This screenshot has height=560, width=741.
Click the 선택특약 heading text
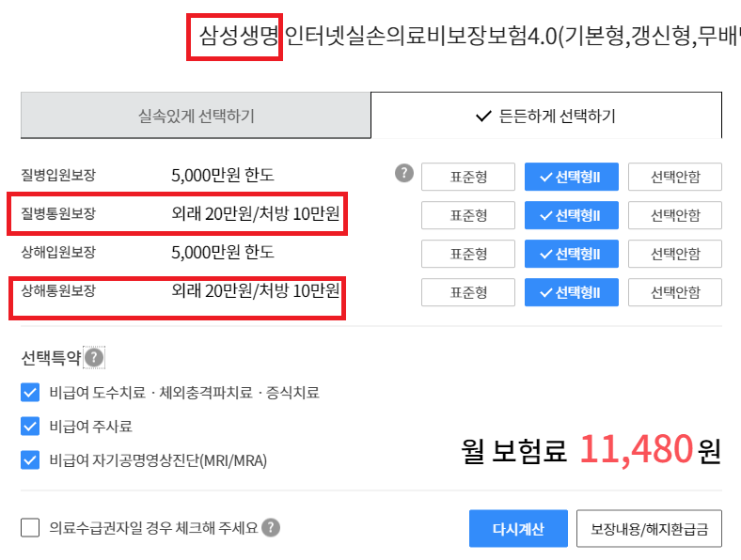51,357
